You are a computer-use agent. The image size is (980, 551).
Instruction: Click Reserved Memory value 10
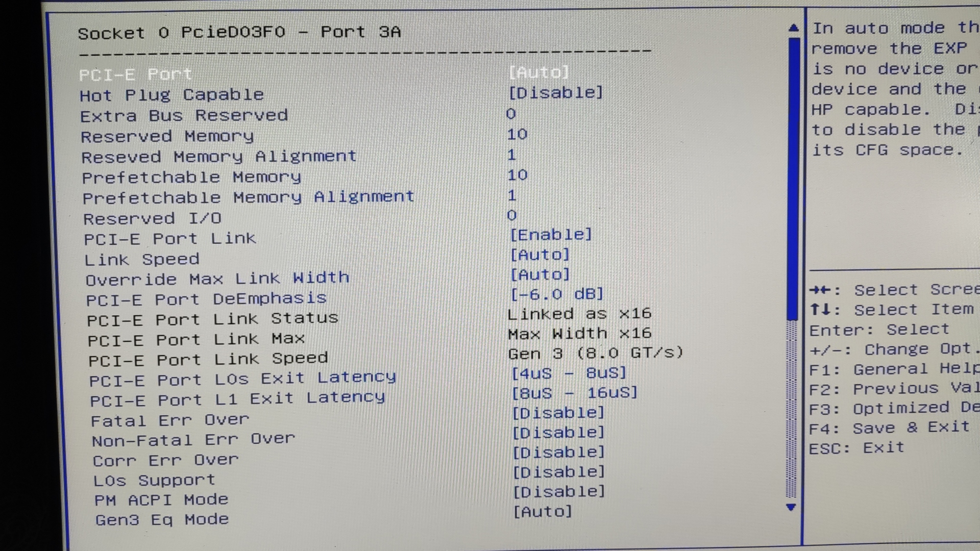[517, 134]
